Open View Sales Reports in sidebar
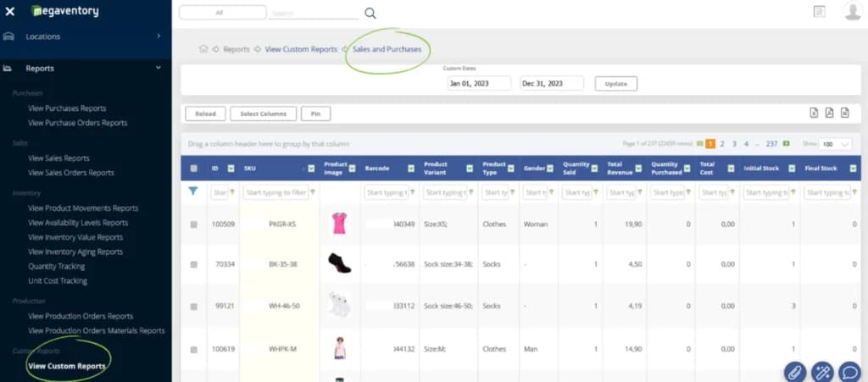This screenshot has height=382, width=868. [x=58, y=158]
